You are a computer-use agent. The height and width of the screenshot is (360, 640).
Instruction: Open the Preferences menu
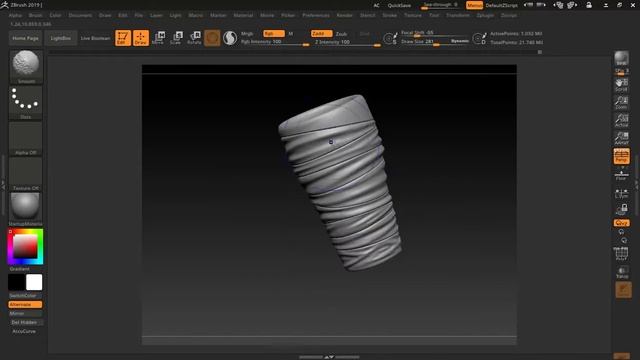(x=316, y=15)
